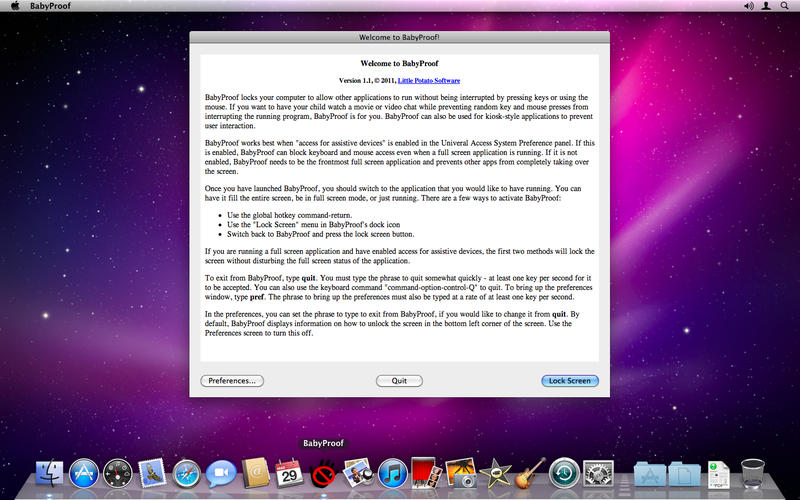Open Preview app in the dock
The width and height of the screenshot is (800, 500).
[358, 472]
